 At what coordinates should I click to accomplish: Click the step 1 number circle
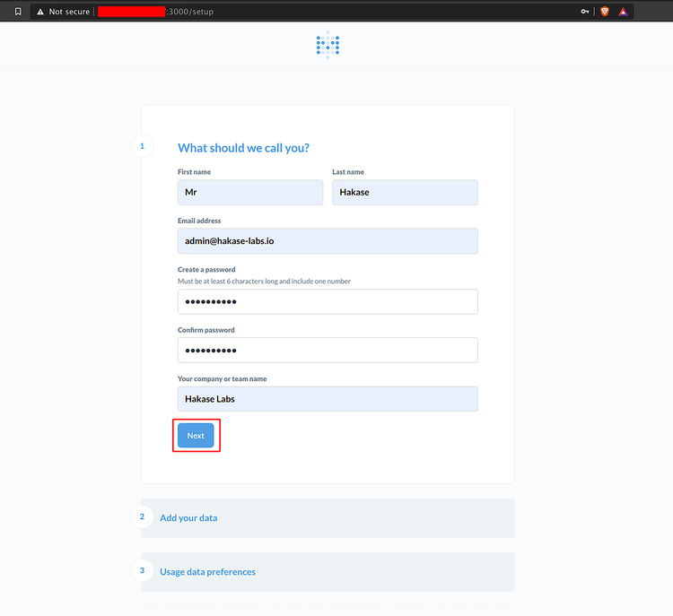[x=142, y=146]
